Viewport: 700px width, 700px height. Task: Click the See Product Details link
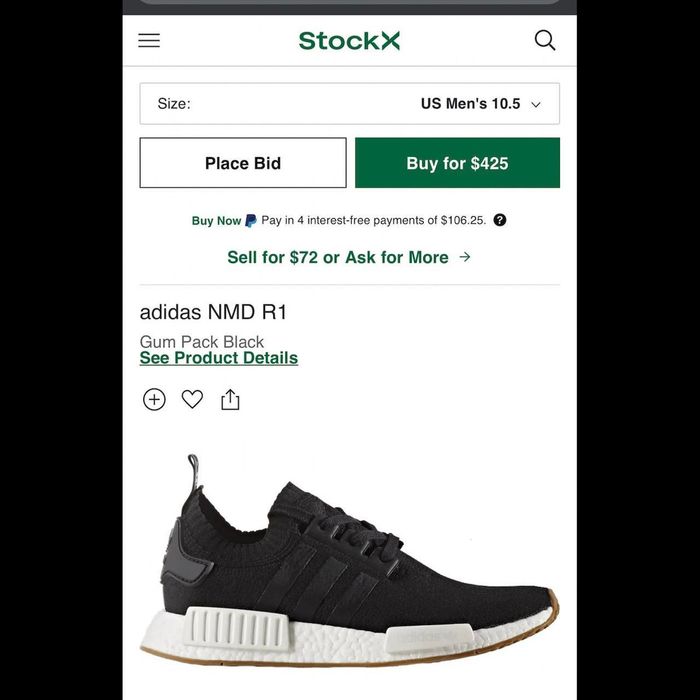click(x=219, y=358)
